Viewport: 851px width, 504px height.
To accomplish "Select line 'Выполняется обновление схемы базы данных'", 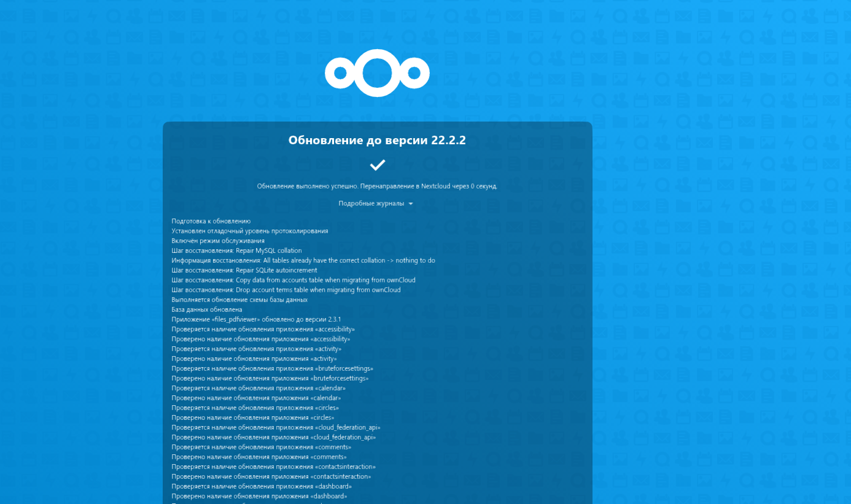I will 239,300.
